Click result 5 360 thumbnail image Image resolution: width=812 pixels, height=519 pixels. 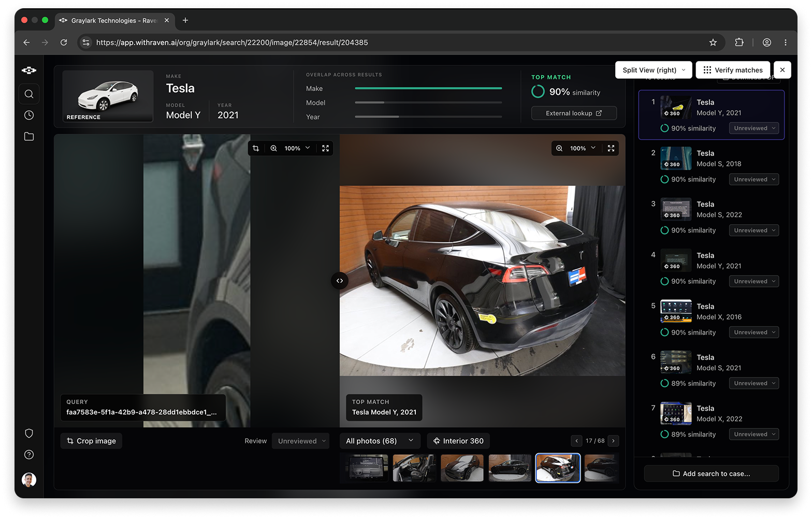pos(676,311)
